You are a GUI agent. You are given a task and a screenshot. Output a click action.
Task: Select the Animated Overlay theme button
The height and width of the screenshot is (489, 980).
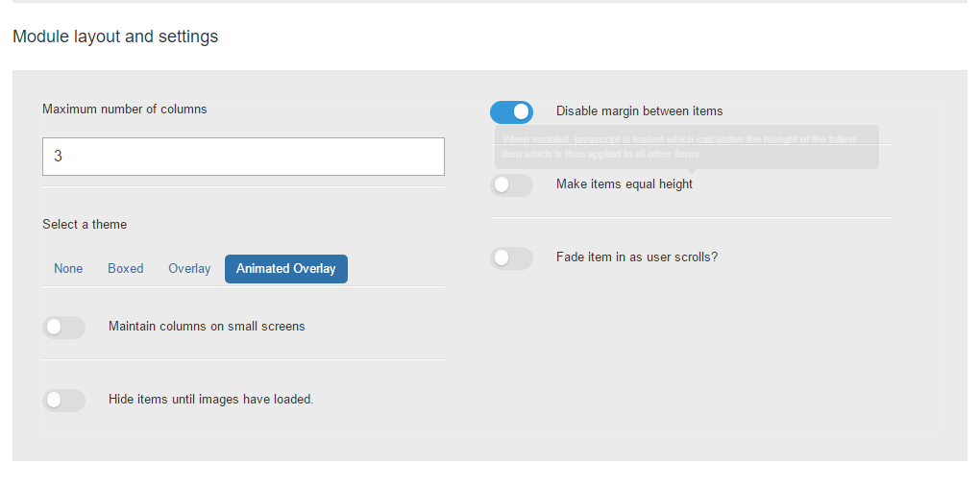click(x=286, y=268)
